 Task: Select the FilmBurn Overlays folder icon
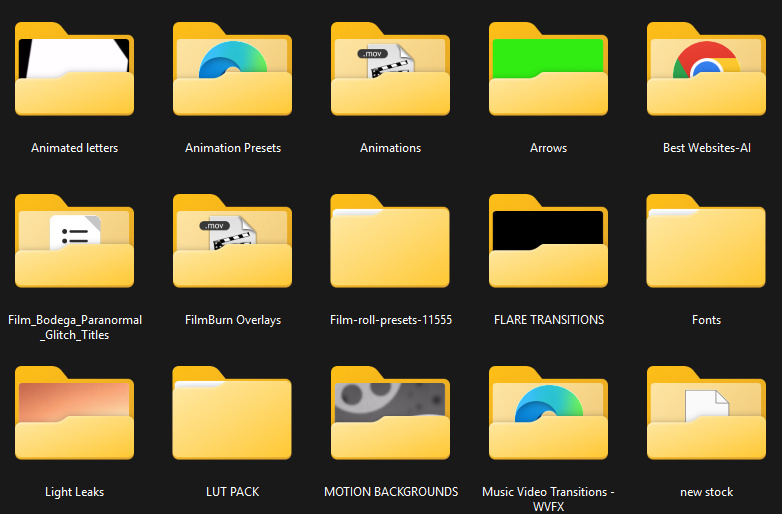coord(232,241)
